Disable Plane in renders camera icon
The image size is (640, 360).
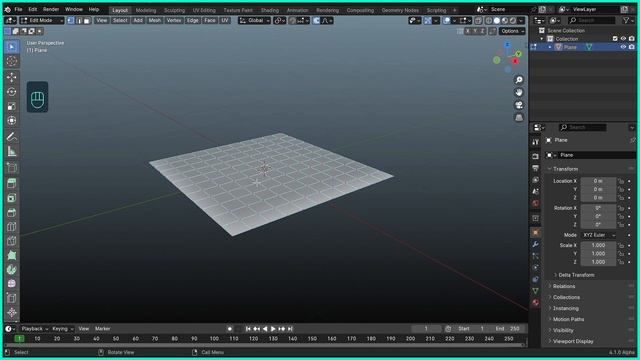pos(632,47)
